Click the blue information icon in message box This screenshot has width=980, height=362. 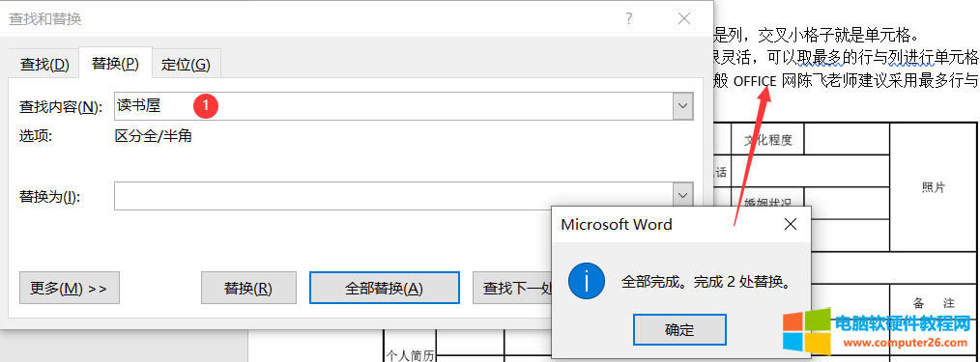pyautogui.click(x=587, y=281)
